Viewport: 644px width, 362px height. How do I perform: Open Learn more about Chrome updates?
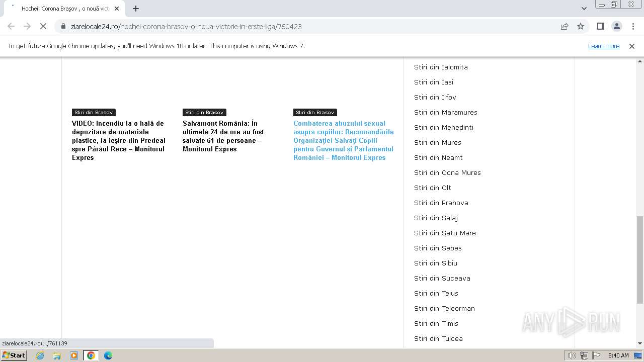(x=604, y=46)
